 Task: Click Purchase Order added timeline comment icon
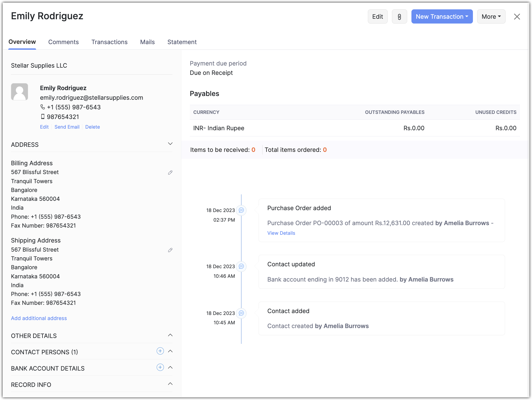[x=241, y=210]
